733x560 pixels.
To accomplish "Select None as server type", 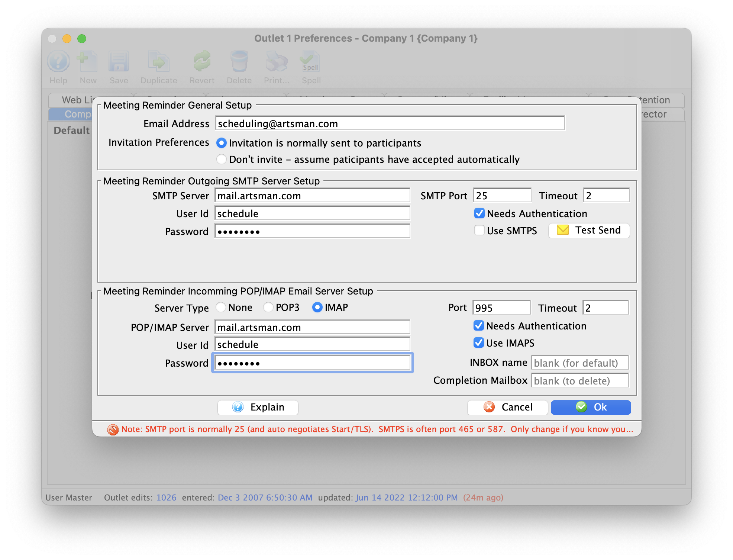I will point(221,307).
